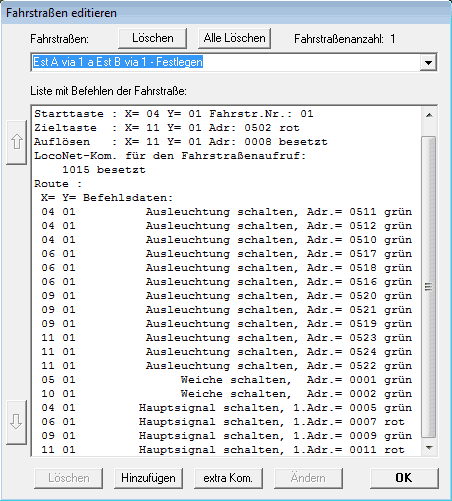Image resolution: width=452 pixels, height=501 pixels.
Task: Click the move-up arrow button
Action: (16, 142)
